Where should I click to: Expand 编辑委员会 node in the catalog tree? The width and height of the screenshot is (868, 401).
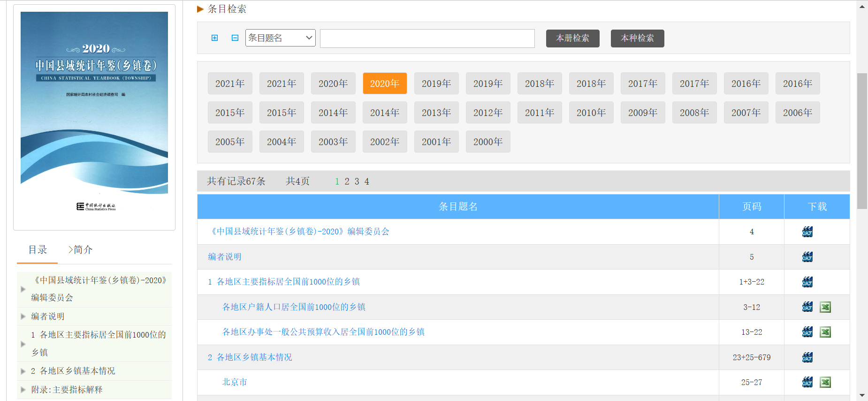[x=23, y=289]
